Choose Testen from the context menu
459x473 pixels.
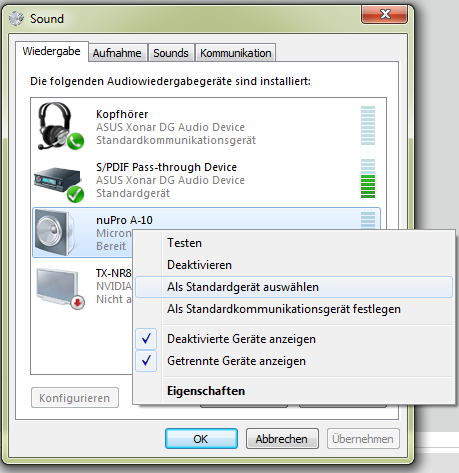point(294,243)
